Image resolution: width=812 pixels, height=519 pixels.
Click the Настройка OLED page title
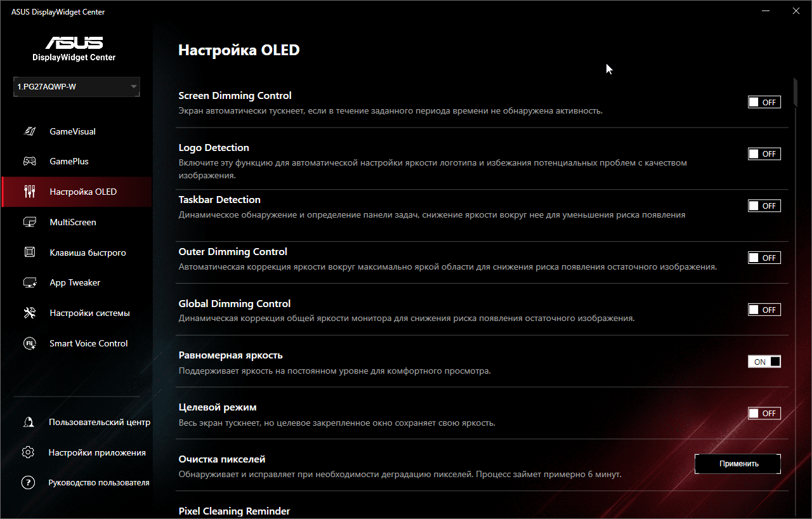click(x=239, y=50)
